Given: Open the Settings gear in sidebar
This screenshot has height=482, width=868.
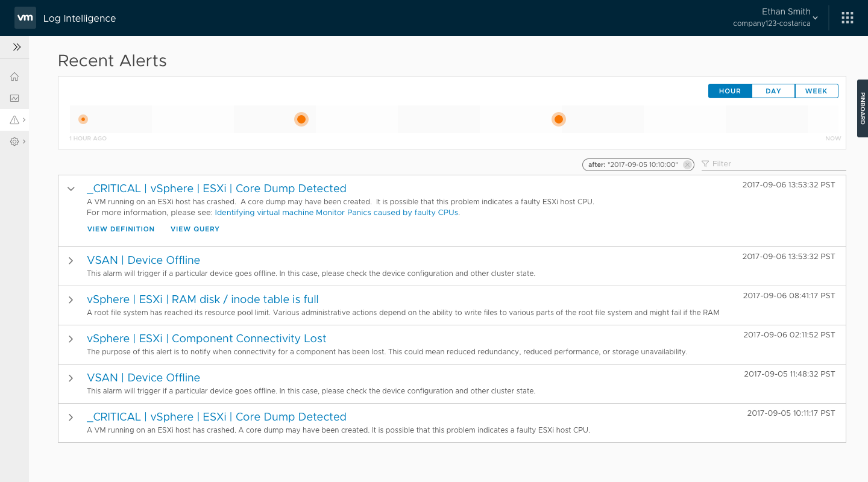Looking at the screenshot, I should tap(14, 142).
